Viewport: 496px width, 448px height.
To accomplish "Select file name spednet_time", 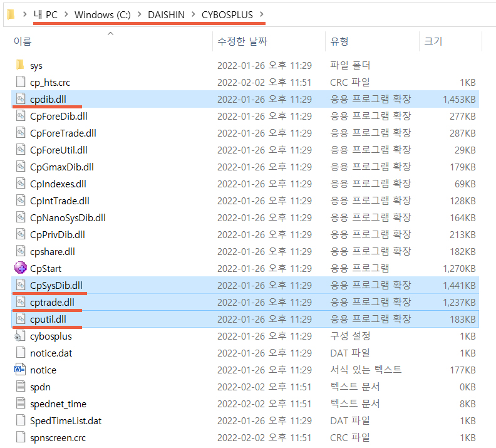I will [58, 404].
